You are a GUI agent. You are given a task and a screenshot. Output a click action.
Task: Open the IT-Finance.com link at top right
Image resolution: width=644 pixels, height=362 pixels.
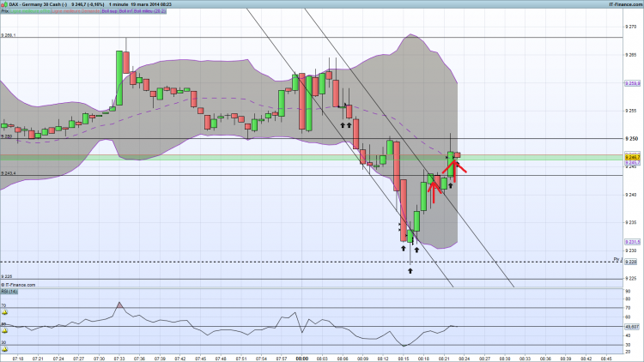click(x=625, y=4)
